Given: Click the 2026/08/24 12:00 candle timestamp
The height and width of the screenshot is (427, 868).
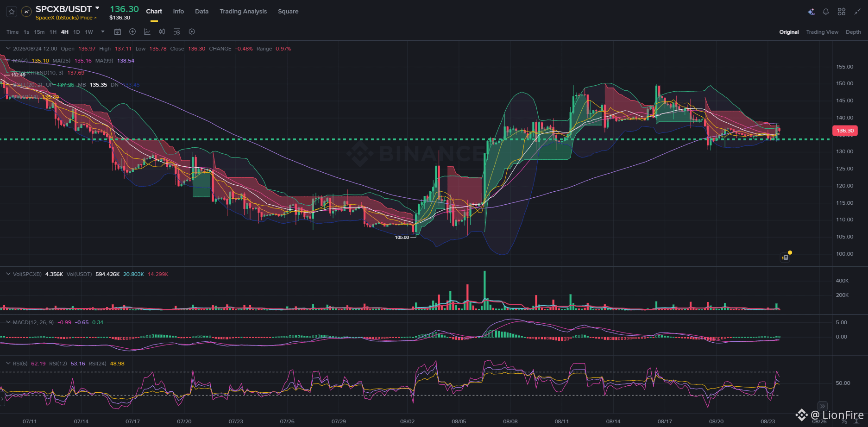Looking at the screenshot, I should [35, 49].
